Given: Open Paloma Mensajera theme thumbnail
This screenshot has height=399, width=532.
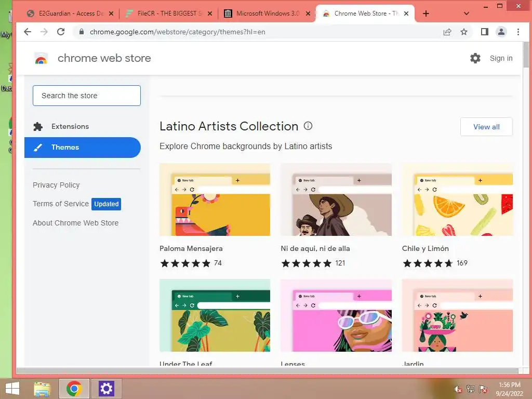Looking at the screenshot, I should 215,200.
